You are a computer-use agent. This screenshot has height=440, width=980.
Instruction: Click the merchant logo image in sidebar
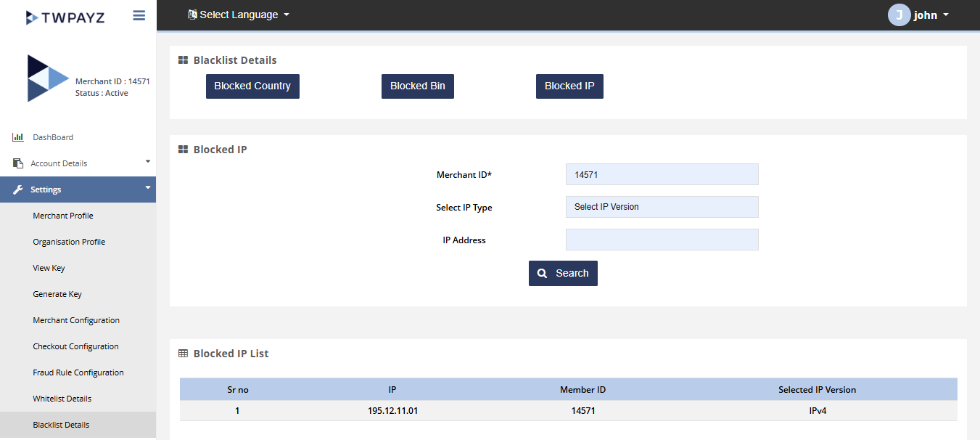(x=47, y=78)
